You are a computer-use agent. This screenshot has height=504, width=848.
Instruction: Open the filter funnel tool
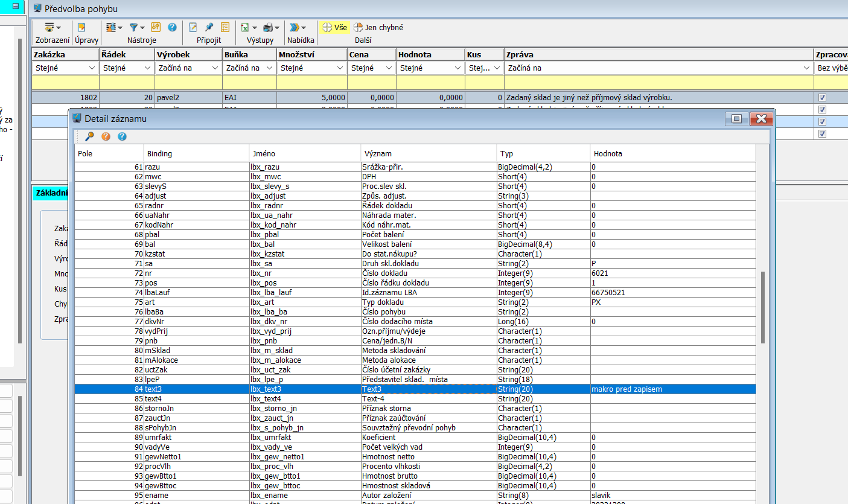[134, 27]
